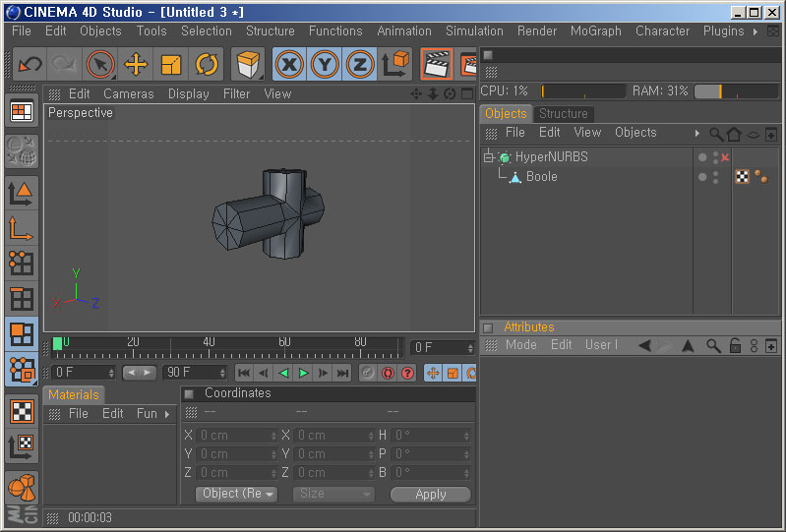Open the MoGraph menu
This screenshot has width=786, height=532.
click(595, 31)
